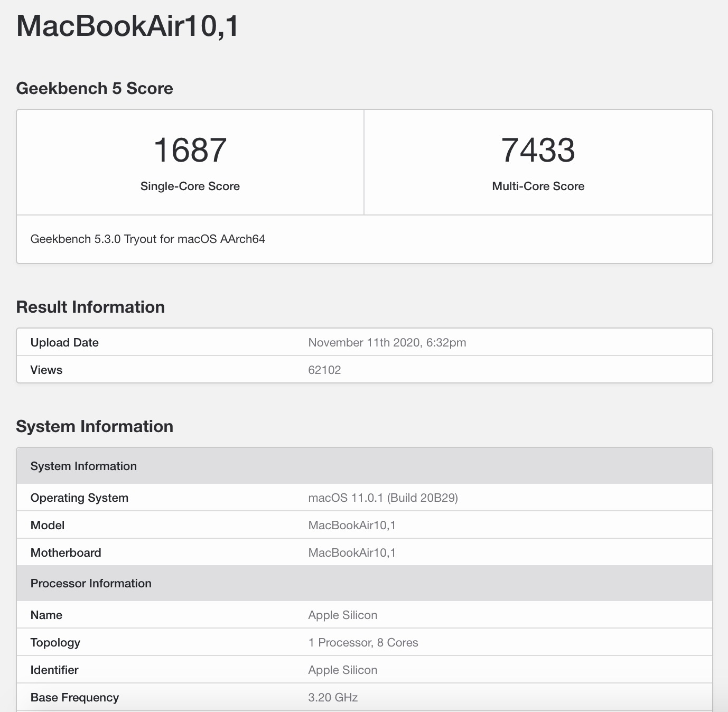Click the Views count 62102
Screen dimensions: 728x712
click(324, 370)
